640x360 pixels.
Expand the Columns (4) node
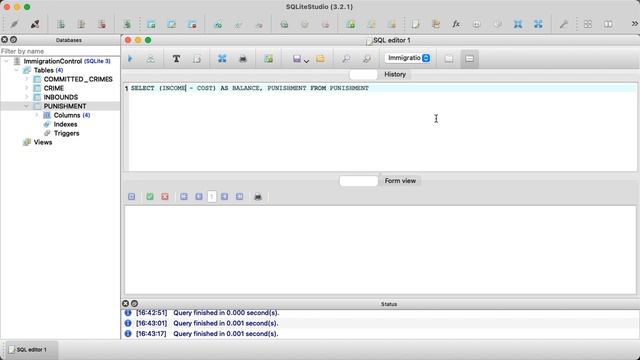coord(37,115)
